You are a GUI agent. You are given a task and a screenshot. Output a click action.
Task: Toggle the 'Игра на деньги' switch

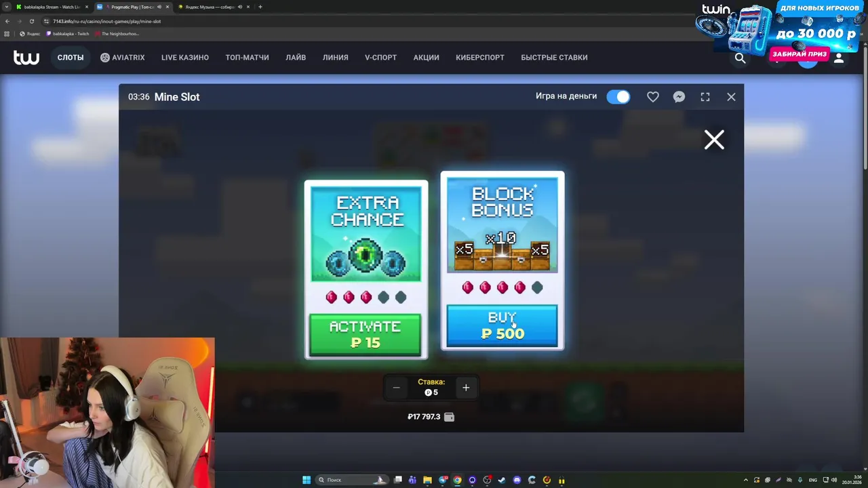[x=618, y=97]
